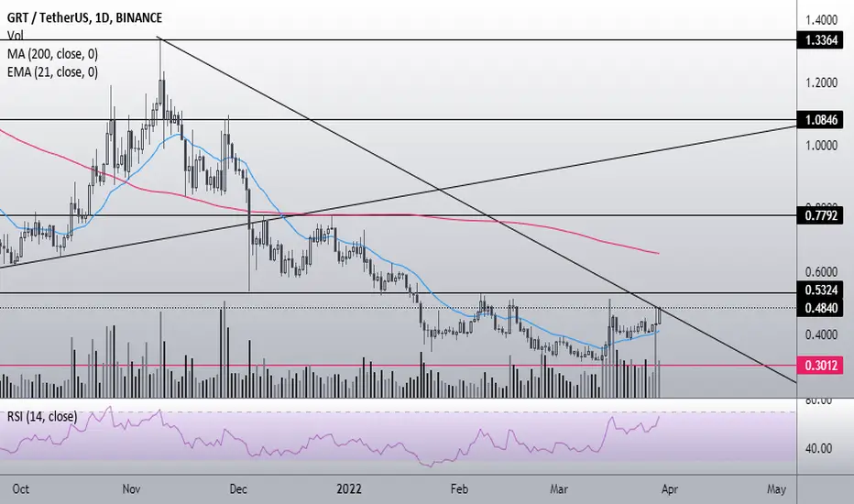Image resolution: width=854 pixels, height=504 pixels.
Task: Select the EMA (21, close, 0) indicator label
Action: click(52, 71)
